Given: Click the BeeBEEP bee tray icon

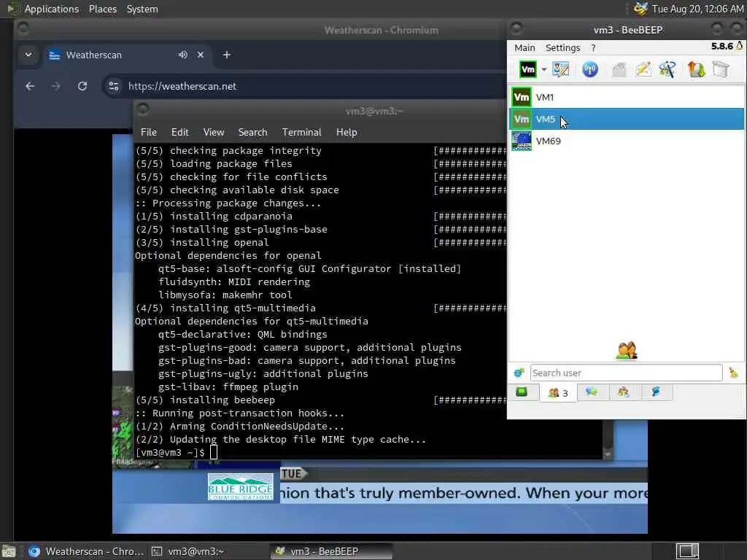Looking at the screenshot, I should (x=640, y=9).
